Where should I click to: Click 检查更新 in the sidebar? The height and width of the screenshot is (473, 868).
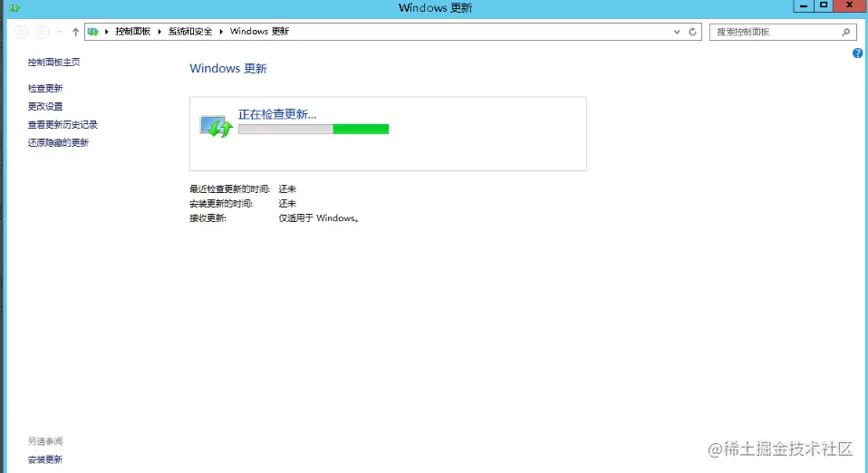point(45,88)
